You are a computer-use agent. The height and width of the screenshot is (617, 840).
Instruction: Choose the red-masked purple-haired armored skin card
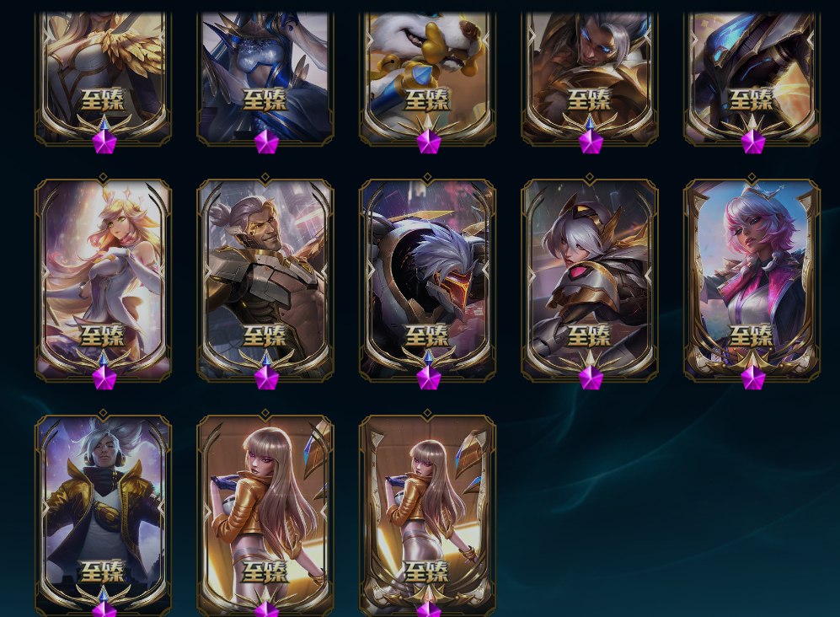427,280
